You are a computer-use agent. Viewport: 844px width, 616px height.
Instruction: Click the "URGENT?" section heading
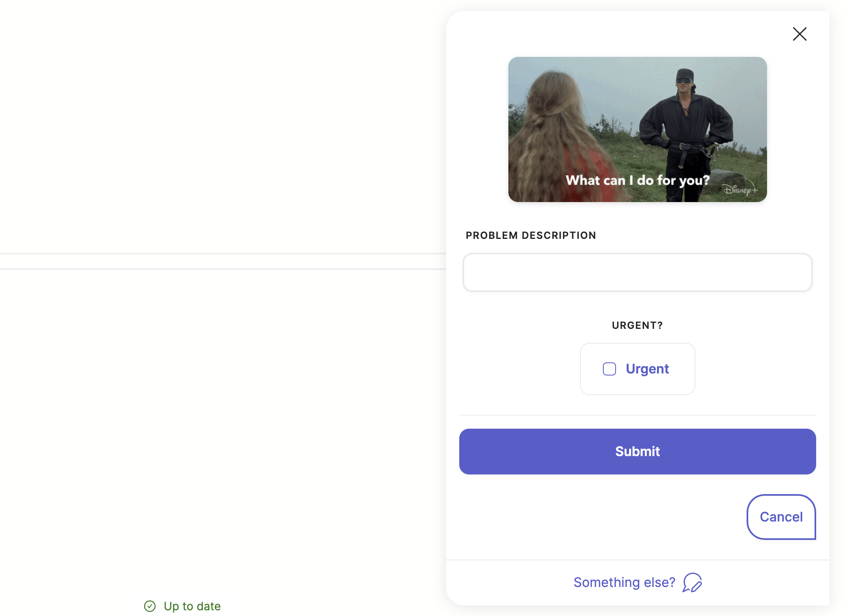pyautogui.click(x=637, y=326)
